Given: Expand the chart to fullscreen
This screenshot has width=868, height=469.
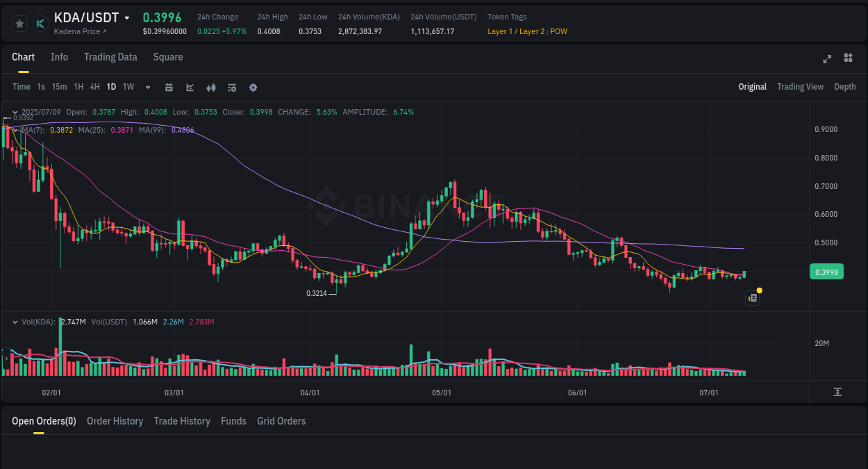Looking at the screenshot, I should 827,59.
